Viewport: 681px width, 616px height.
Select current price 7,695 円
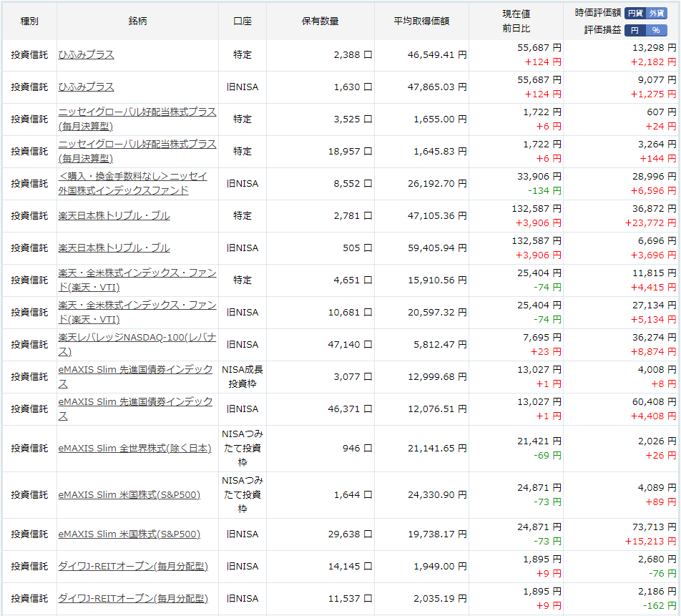[542, 338]
